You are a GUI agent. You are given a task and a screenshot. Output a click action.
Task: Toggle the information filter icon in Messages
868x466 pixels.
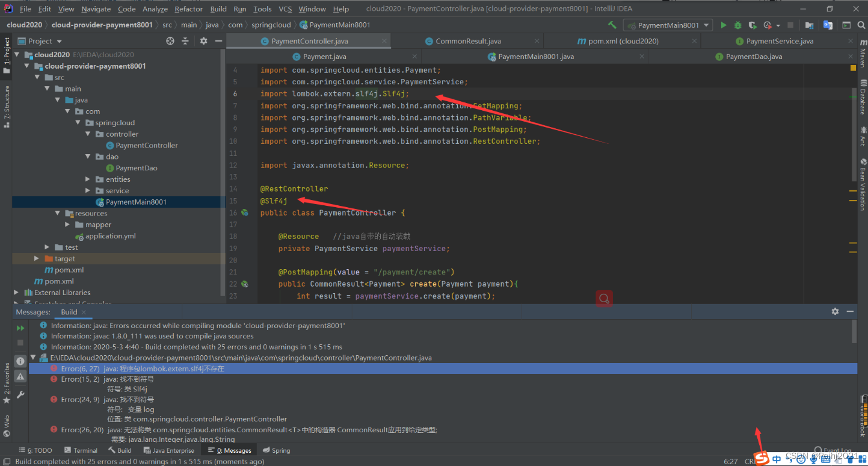pos(20,361)
